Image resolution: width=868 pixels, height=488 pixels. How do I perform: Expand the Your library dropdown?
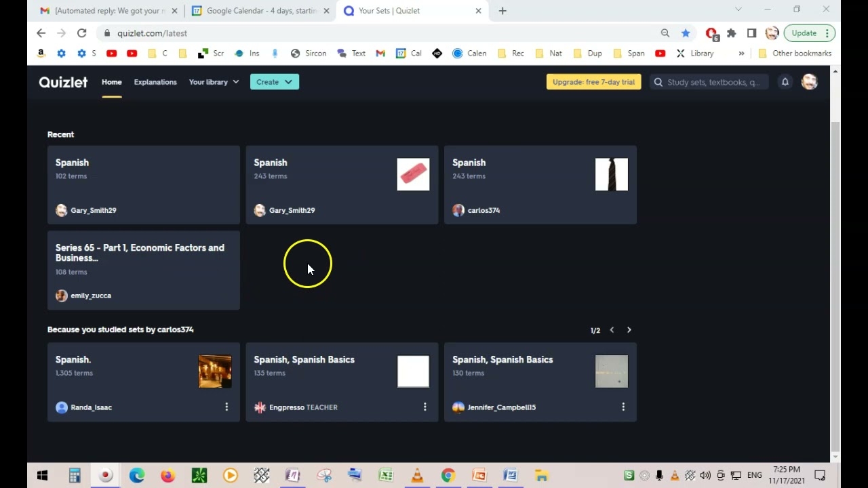pos(214,82)
